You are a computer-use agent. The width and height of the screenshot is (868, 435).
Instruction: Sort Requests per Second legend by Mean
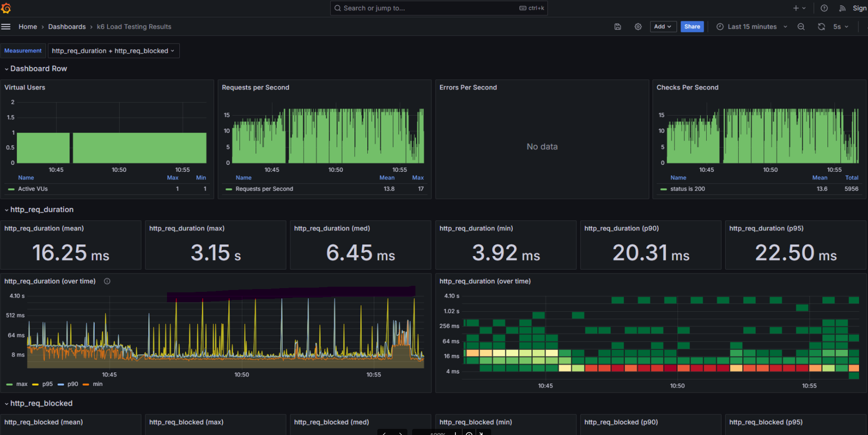pyautogui.click(x=387, y=177)
